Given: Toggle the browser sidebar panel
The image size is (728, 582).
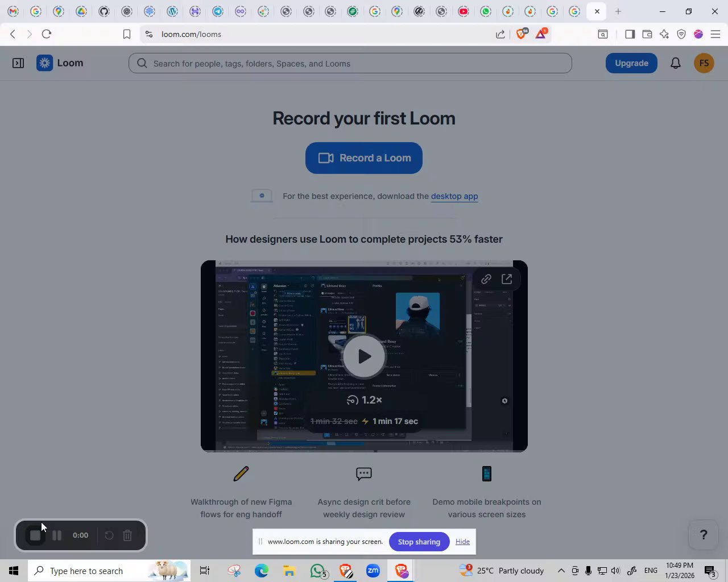Looking at the screenshot, I should tap(630, 34).
